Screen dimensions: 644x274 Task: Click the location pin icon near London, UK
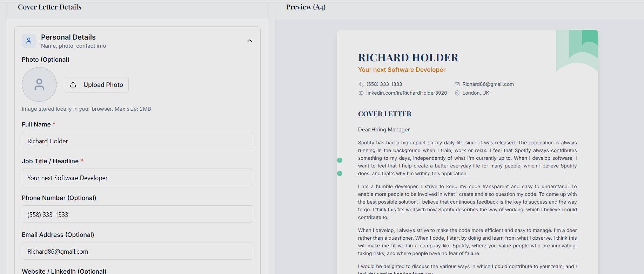457,93
